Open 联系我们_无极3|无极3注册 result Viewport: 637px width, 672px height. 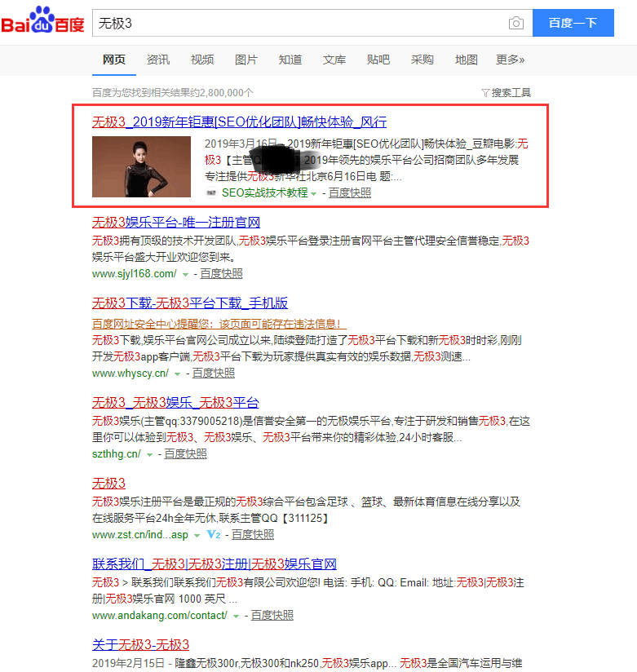[x=215, y=564]
